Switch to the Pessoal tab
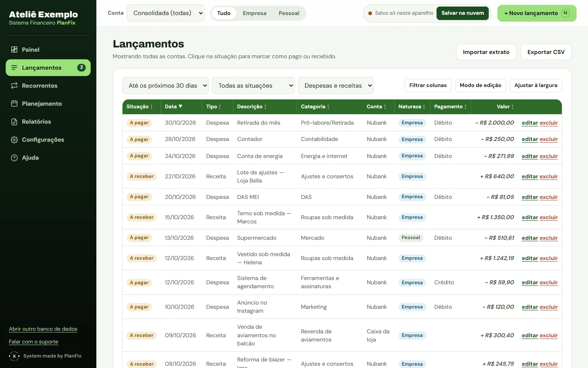 289,13
